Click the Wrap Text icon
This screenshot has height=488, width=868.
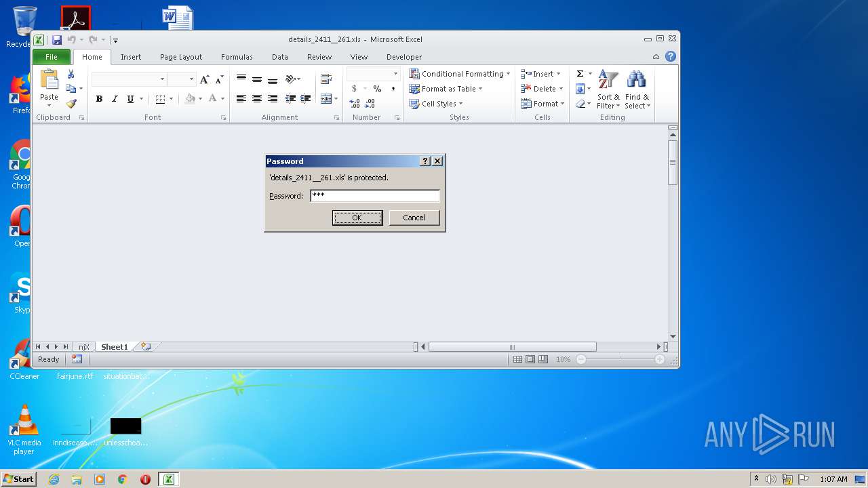point(326,80)
